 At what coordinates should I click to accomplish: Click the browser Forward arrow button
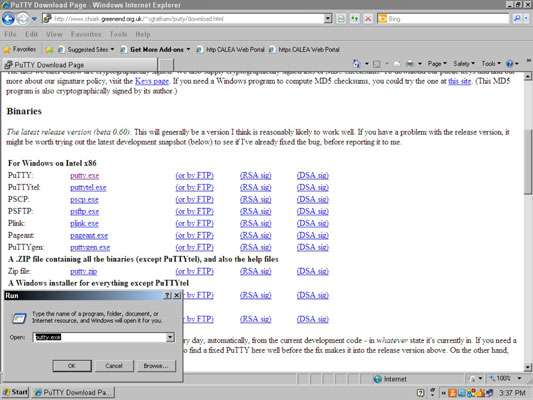coord(22,19)
